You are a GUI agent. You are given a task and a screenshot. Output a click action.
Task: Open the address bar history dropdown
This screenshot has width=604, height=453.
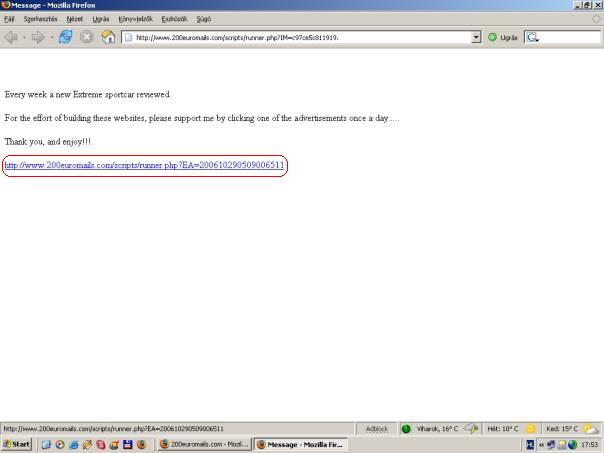coord(476,37)
